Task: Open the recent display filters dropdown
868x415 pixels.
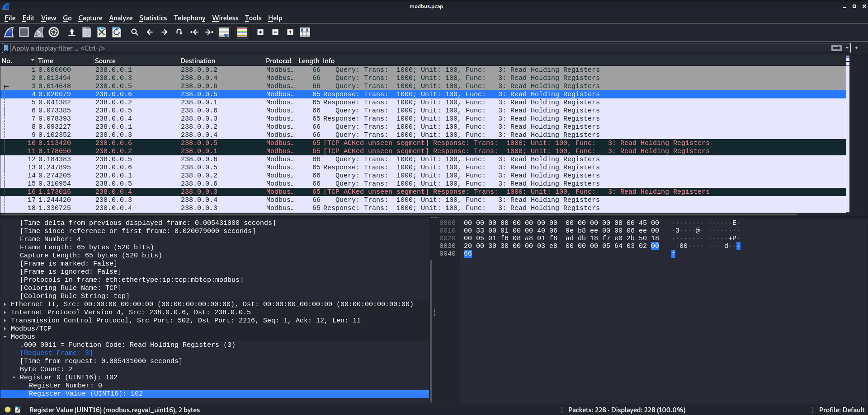Action: [847, 48]
